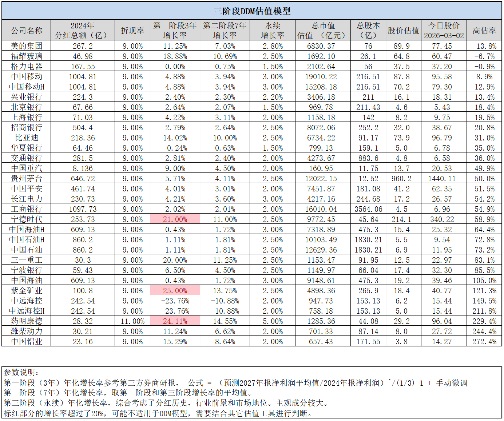Select the 宁德时代 company cell
The width and height of the screenshot is (504, 421).
27,219
